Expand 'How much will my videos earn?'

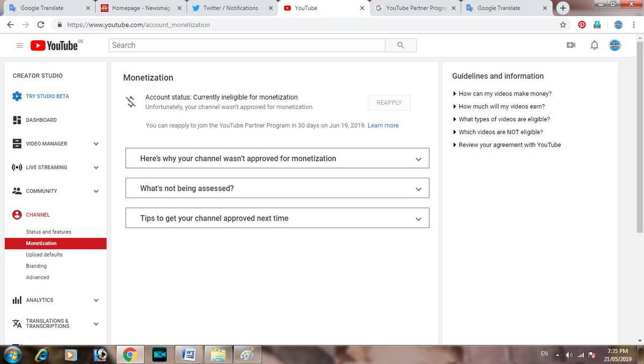(x=499, y=106)
